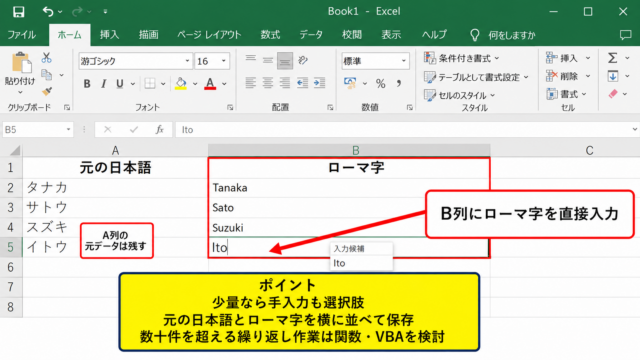
Task: Apply red font color A
Action: pos(210,84)
